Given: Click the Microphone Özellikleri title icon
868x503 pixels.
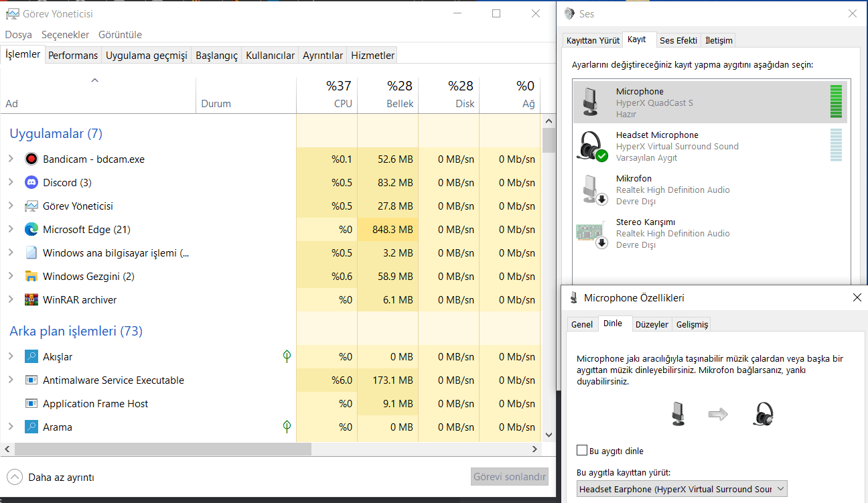Looking at the screenshot, I should coord(573,298).
